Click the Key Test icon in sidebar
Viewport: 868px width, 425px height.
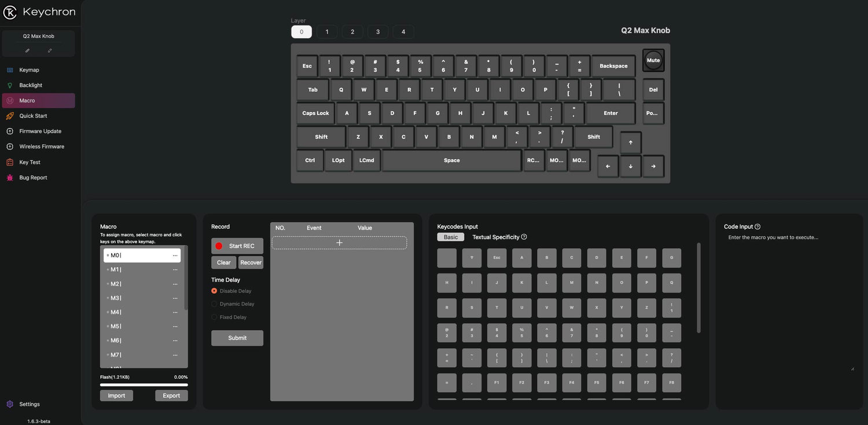[10, 162]
